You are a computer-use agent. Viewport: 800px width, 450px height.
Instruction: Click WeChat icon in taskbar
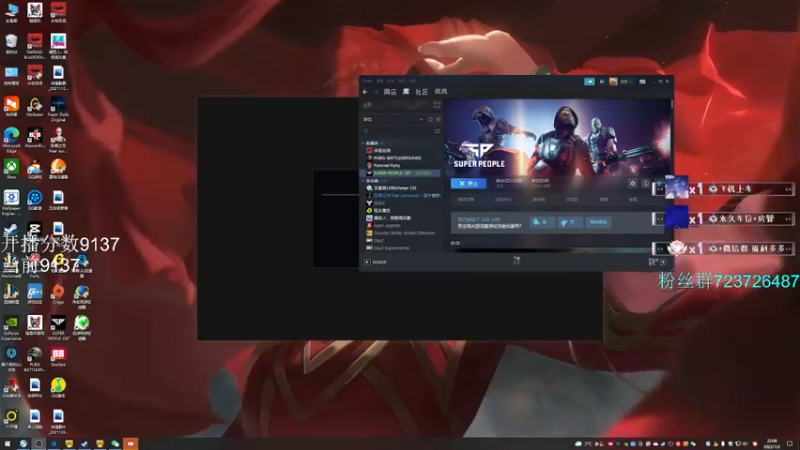[115, 444]
